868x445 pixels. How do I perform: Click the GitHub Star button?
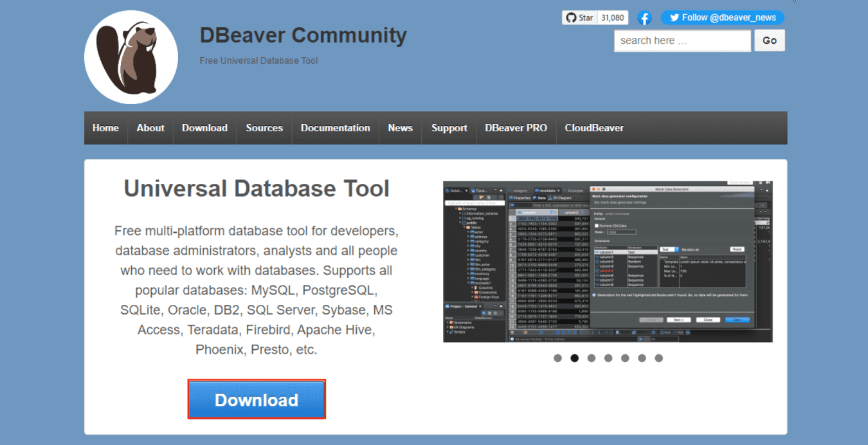(x=579, y=18)
